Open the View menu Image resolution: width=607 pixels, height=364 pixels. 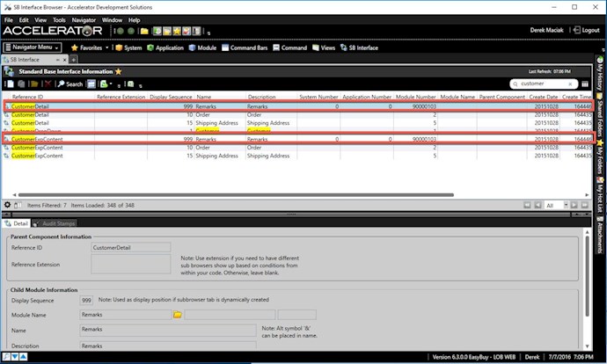[x=40, y=20]
